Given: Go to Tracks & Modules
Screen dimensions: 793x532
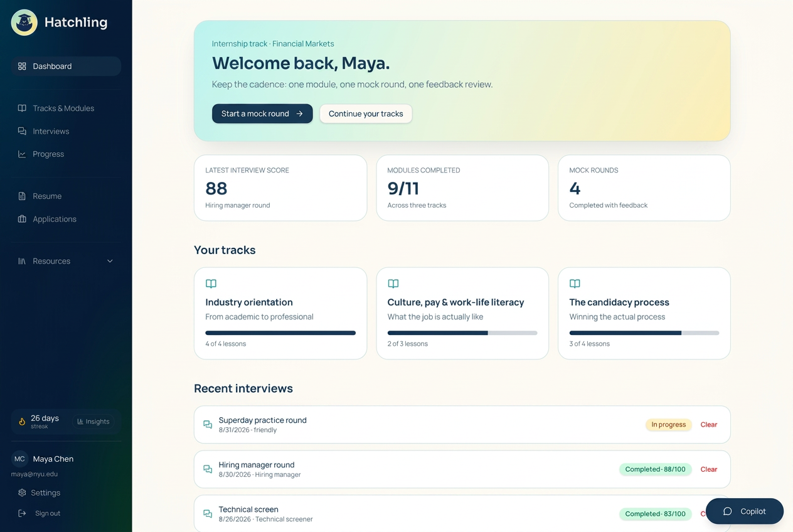Looking at the screenshot, I should pos(66,109).
